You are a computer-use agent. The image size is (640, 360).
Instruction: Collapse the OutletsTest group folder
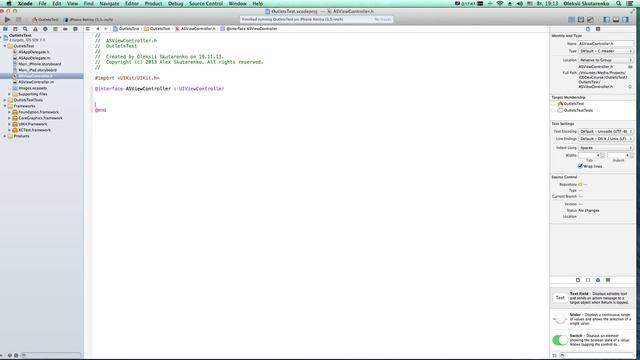5,46
